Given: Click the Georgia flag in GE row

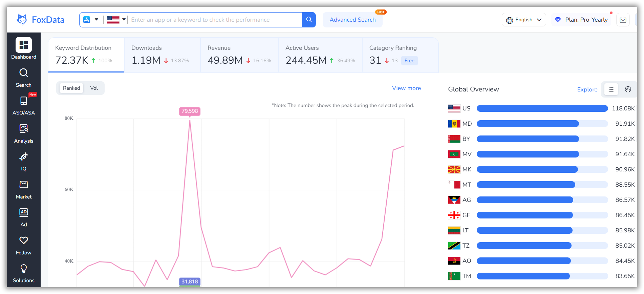Looking at the screenshot, I should (x=454, y=215).
